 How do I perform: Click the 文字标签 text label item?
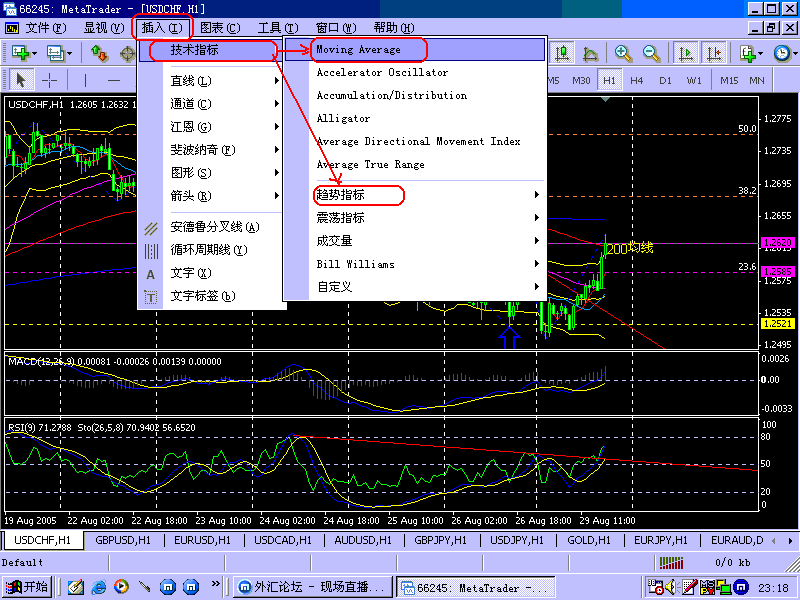(x=203, y=296)
